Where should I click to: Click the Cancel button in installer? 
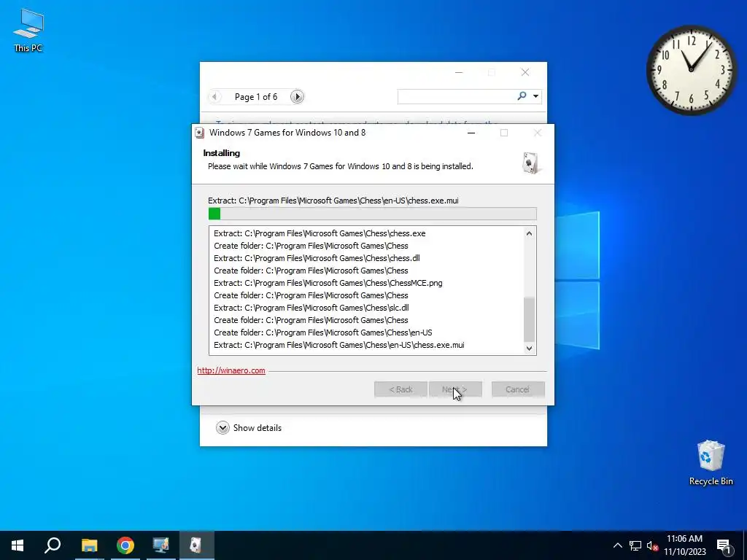coord(518,389)
